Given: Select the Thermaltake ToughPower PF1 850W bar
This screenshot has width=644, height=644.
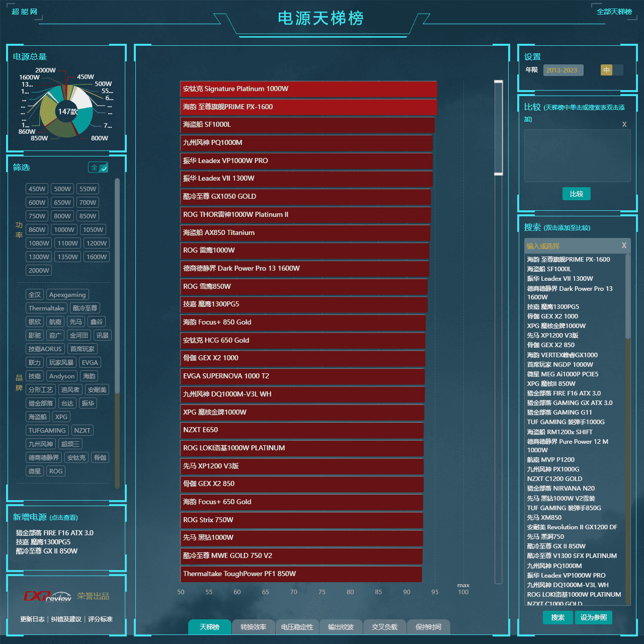Looking at the screenshot, I should click(x=301, y=574).
